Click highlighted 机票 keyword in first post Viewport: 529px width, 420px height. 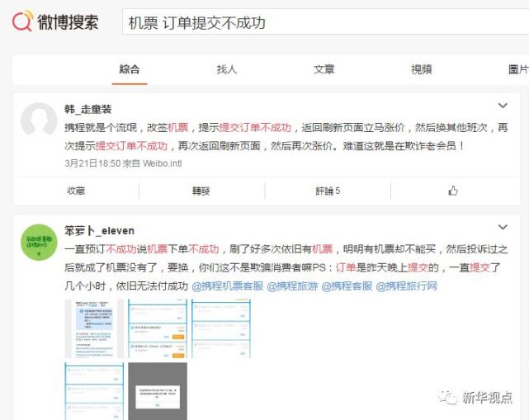point(177,128)
